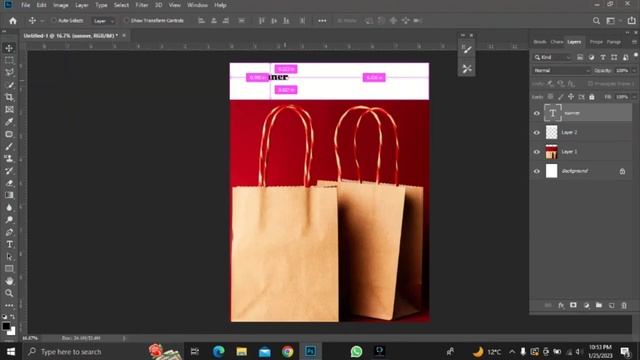Select the Eraser tool
Image resolution: width=640 pixels, height=360 pixels.
(9, 183)
